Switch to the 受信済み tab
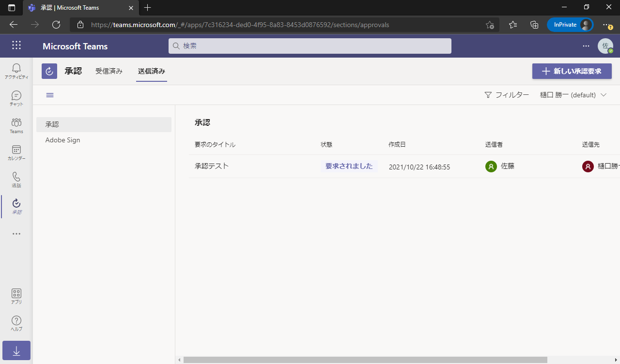Image resolution: width=620 pixels, height=364 pixels. point(109,71)
